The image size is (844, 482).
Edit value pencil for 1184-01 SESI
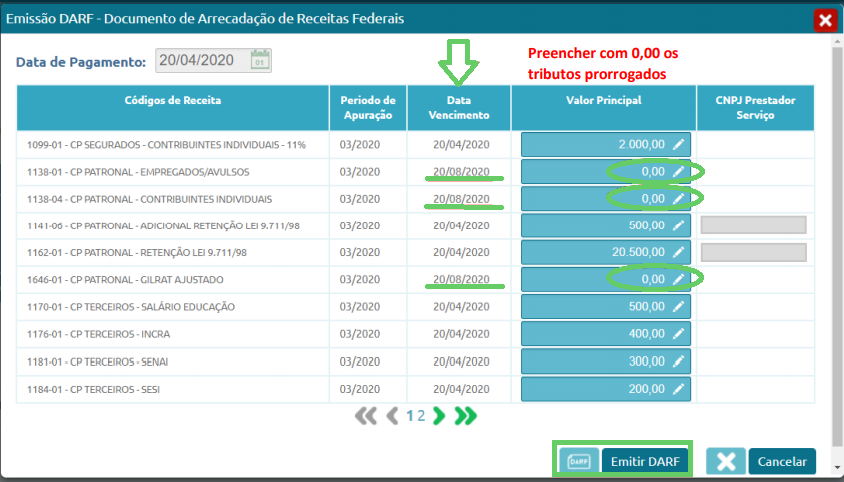pyautogui.click(x=679, y=389)
